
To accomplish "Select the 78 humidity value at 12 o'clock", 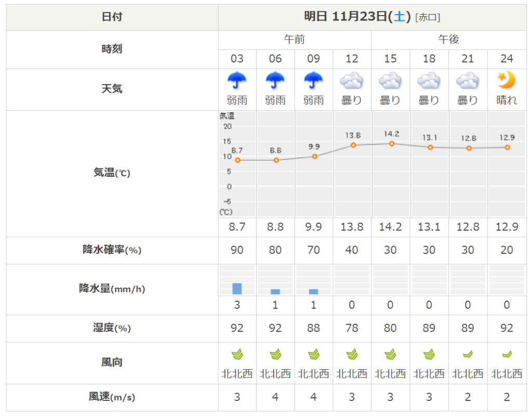I will 352,328.
